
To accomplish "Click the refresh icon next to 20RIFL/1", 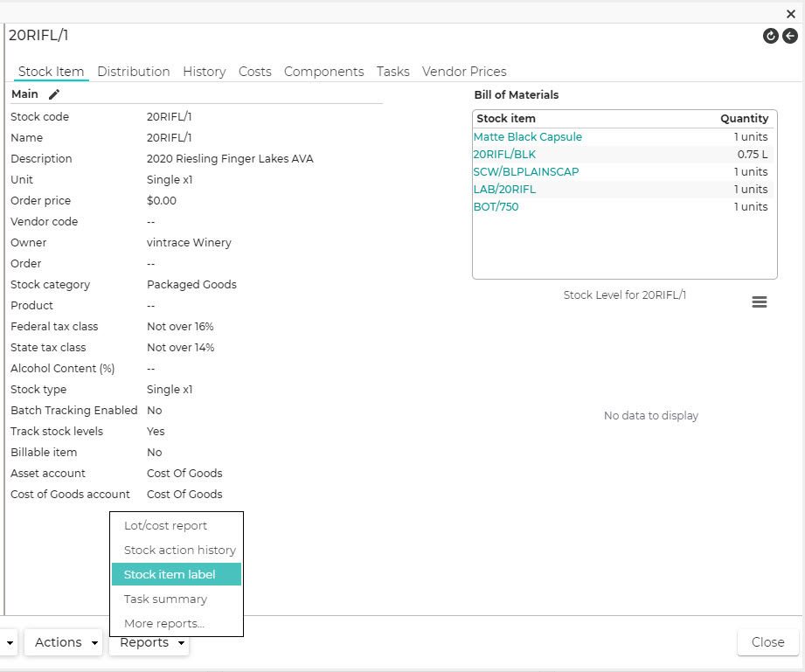I will tap(771, 36).
